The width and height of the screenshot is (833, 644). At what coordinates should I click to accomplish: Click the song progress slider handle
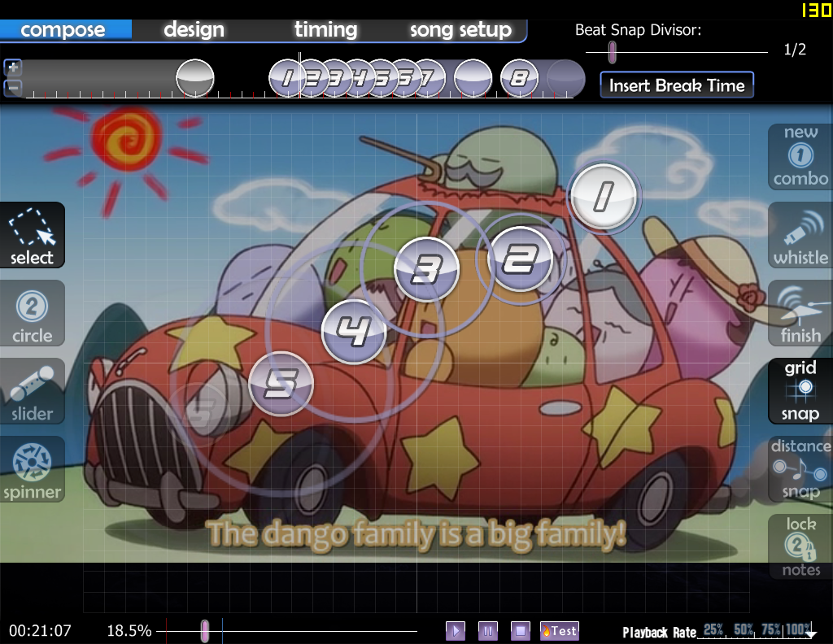pos(204,631)
